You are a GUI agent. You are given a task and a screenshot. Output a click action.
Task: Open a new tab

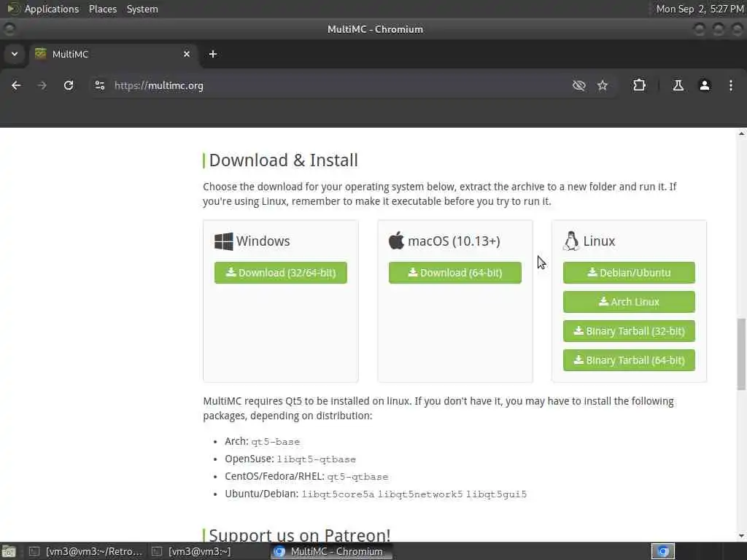(x=213, y=54)
